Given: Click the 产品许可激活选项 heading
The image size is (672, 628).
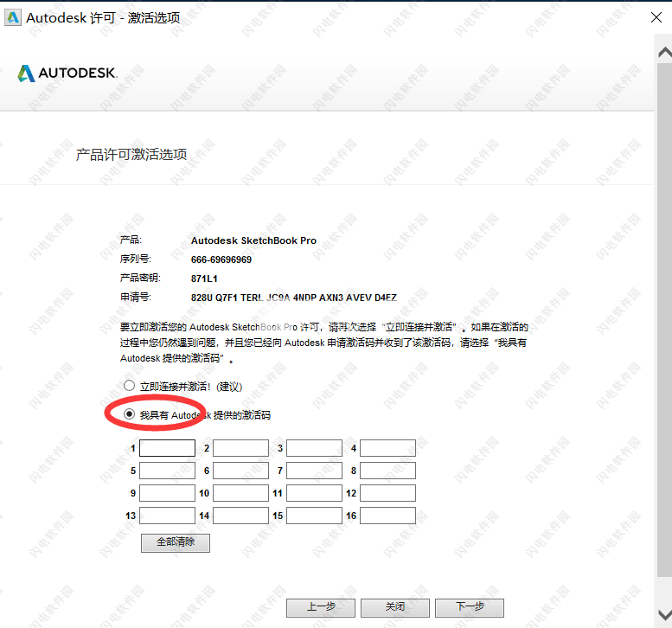Looking at the screenshot, I should pyautogui.click(x=131, y=154).
